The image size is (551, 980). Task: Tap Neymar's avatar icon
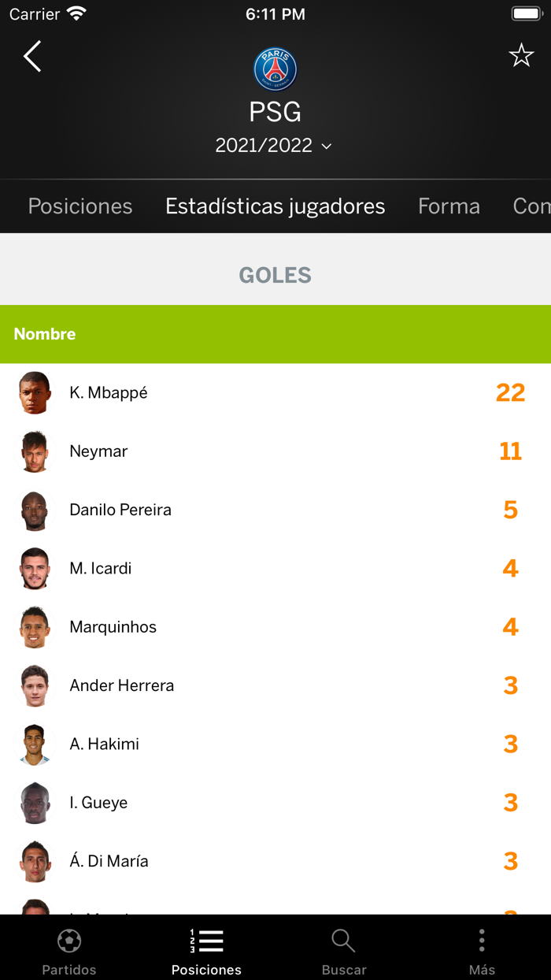[x=34, y=451]
